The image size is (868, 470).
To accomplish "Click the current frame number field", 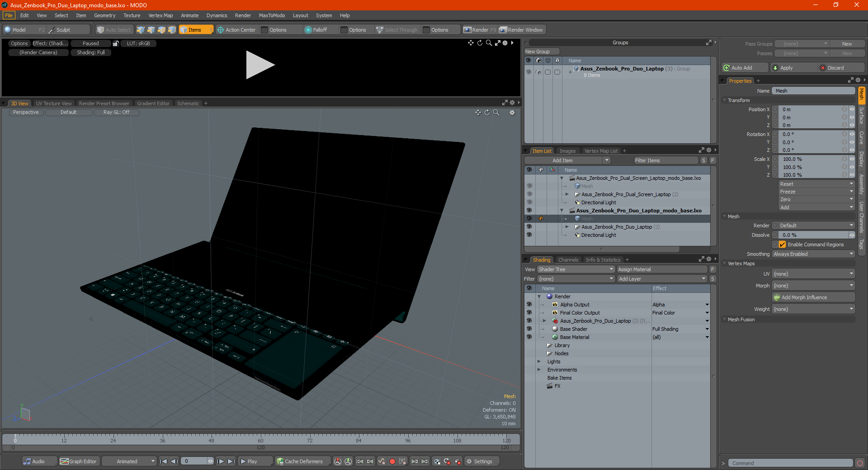I will pos(194,461).
